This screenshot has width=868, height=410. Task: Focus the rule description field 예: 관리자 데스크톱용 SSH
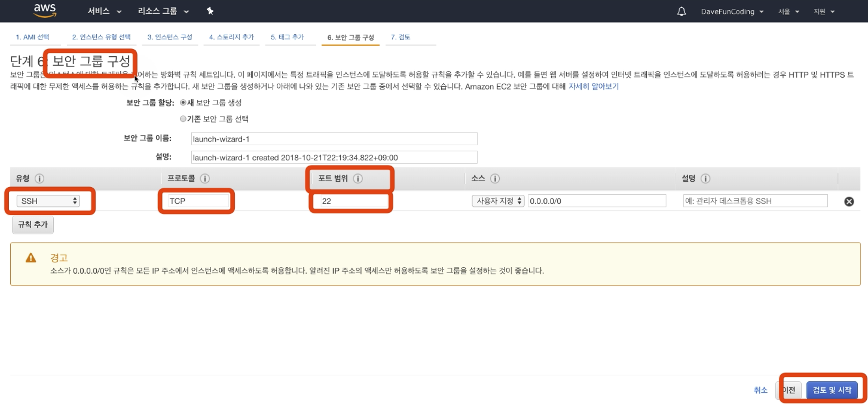coord(755,201)
